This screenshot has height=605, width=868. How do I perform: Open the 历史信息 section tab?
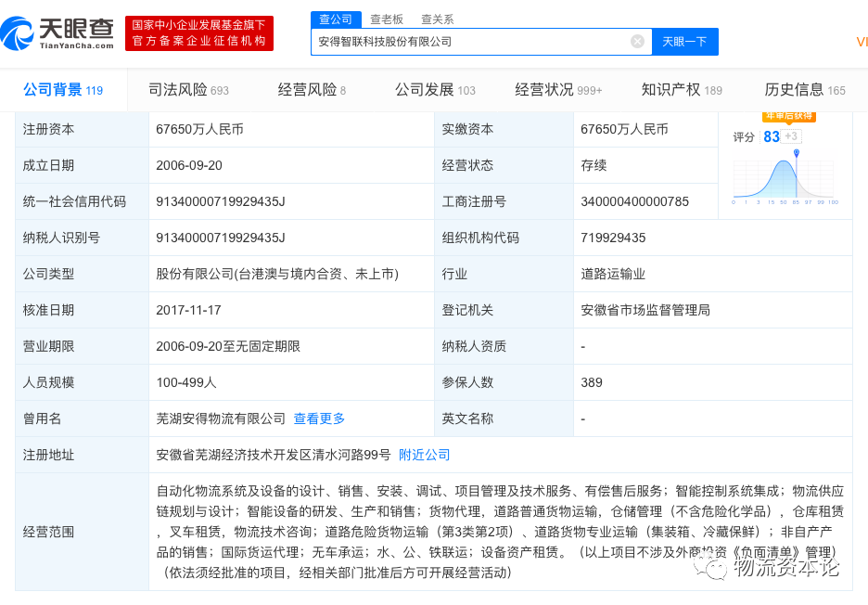point(805,90)
